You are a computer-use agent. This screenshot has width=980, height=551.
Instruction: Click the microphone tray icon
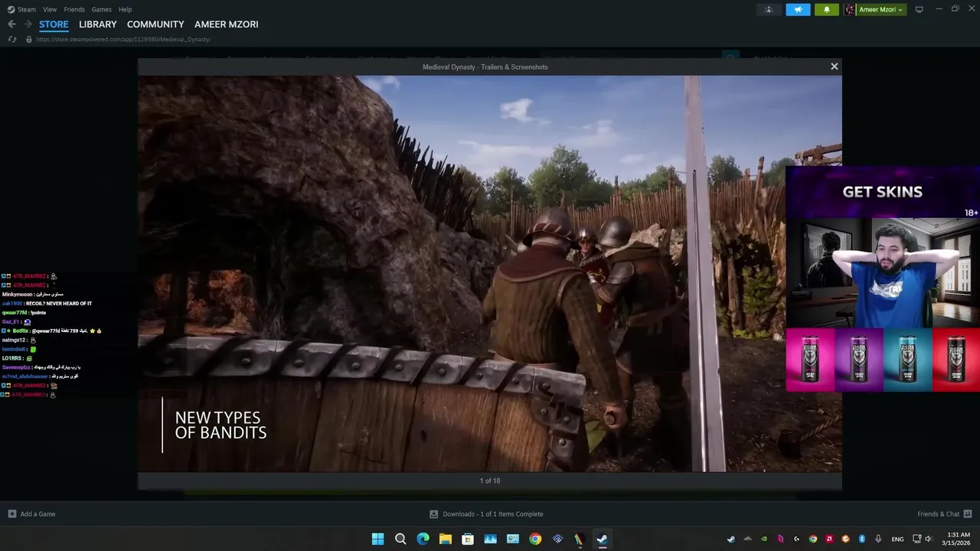(x=878, y=539)
